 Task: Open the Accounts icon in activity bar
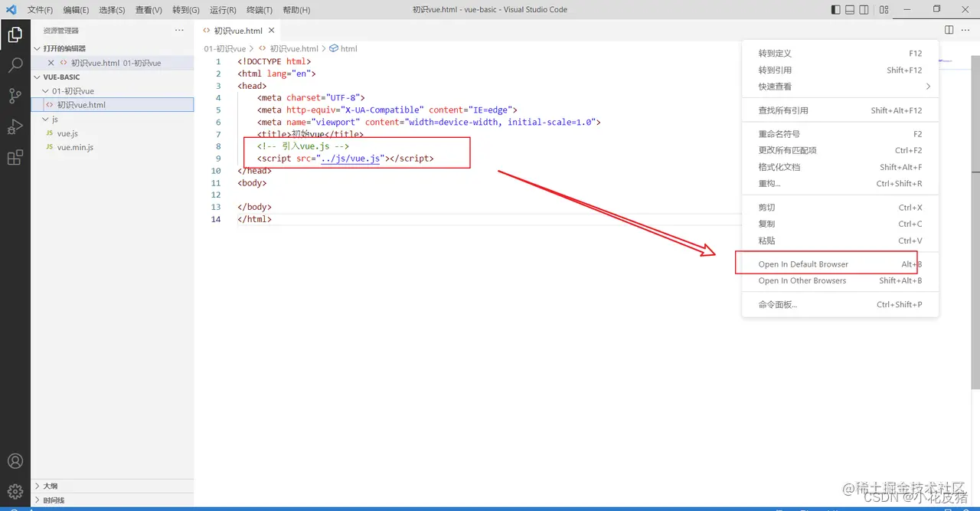pyautogui.click(x=15, y=461)
